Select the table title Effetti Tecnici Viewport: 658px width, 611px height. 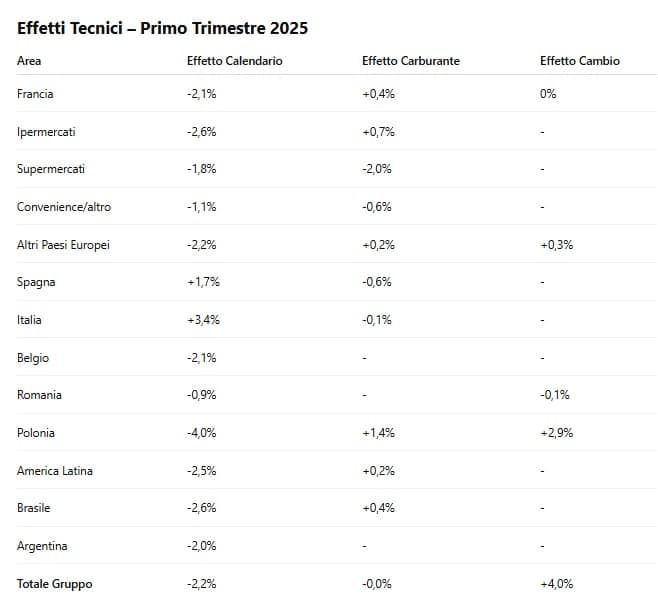162,28
